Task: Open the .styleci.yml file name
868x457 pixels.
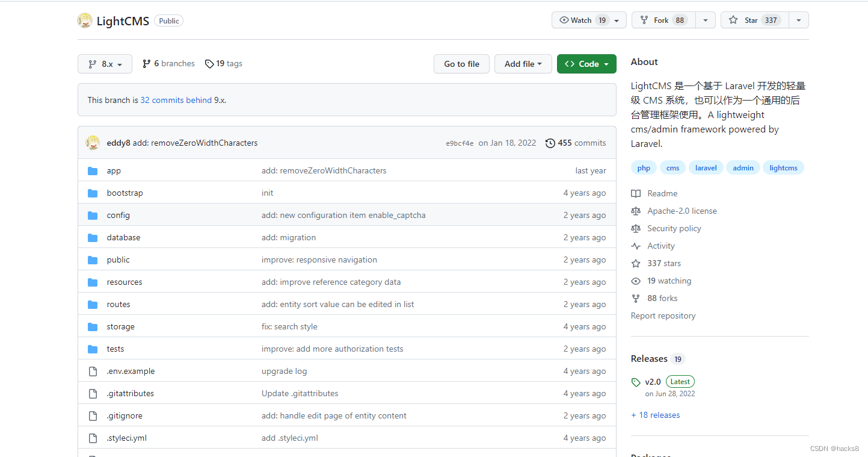Action: (127, 438)
